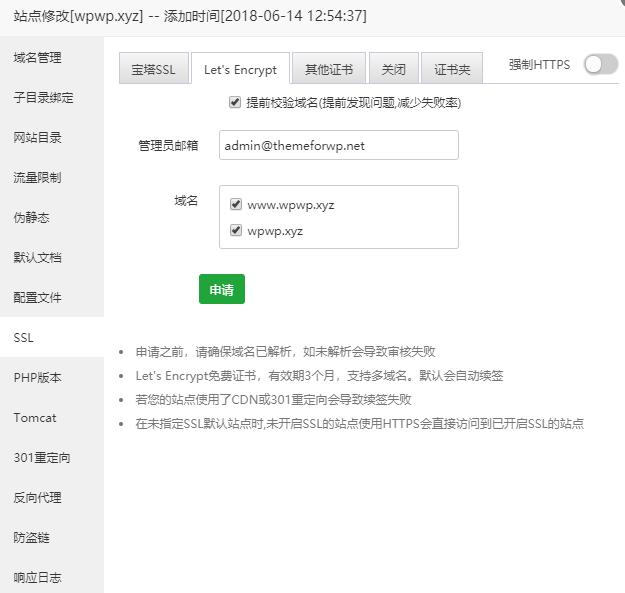
Task: Toggle the 强制HTTPS switch
Action: click(x=600, y=64)
